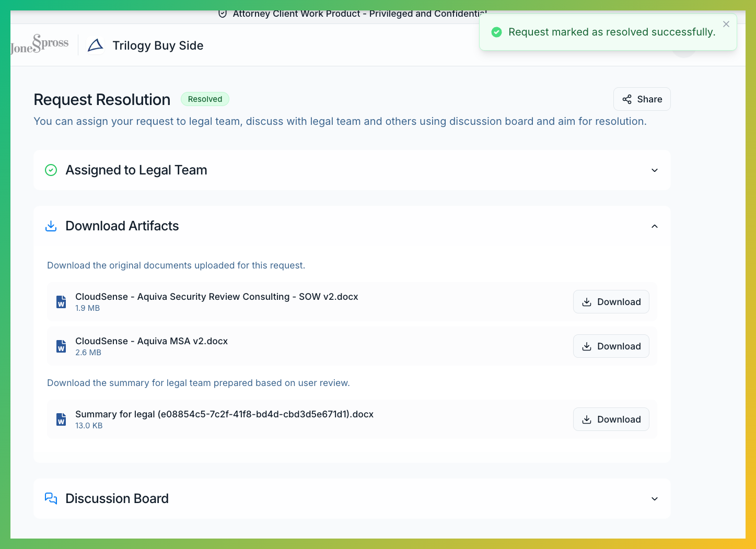Click the Word file icon for the SOW document
Screen dimensions: 756x549
click(61, 301)
